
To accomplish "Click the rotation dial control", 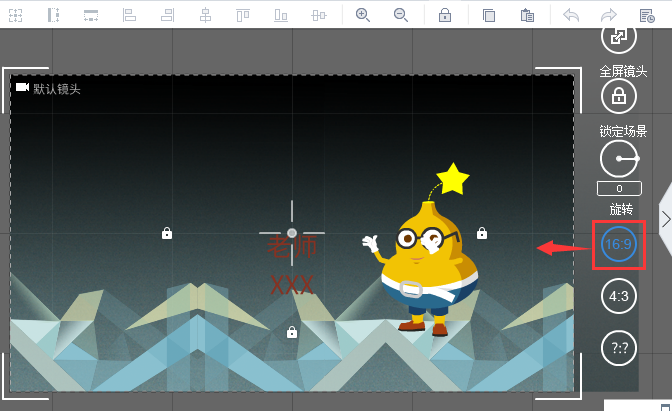I will pyautogui.click(x=619, y=159).
